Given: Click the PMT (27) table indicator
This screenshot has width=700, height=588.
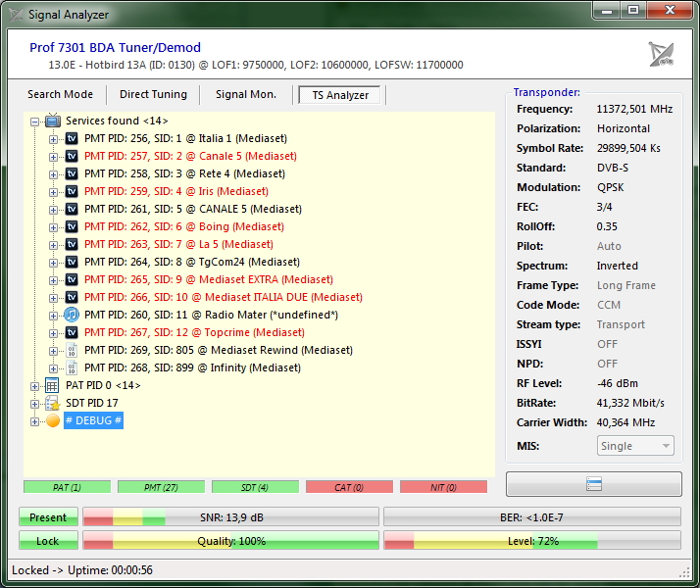Looking at the screenshot, I should click(161, 487).
